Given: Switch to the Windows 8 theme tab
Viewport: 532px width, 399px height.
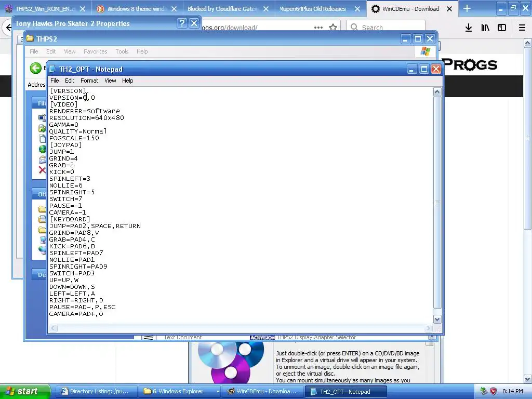Looking at the screenshot, I should [x=137, y=9].
